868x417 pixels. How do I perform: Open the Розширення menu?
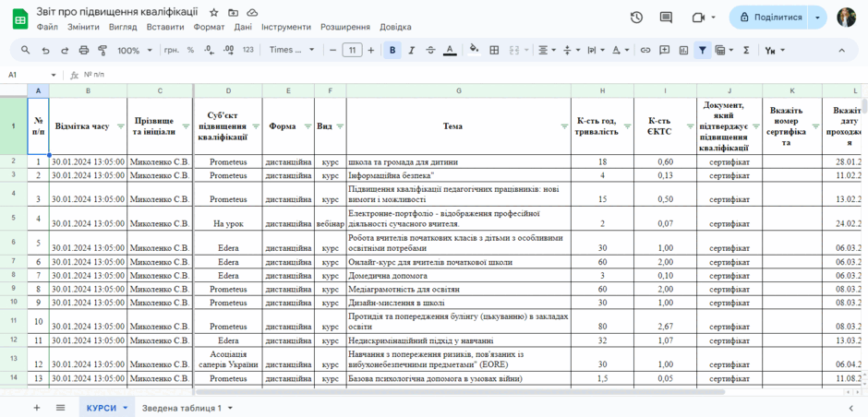(345, 27)
